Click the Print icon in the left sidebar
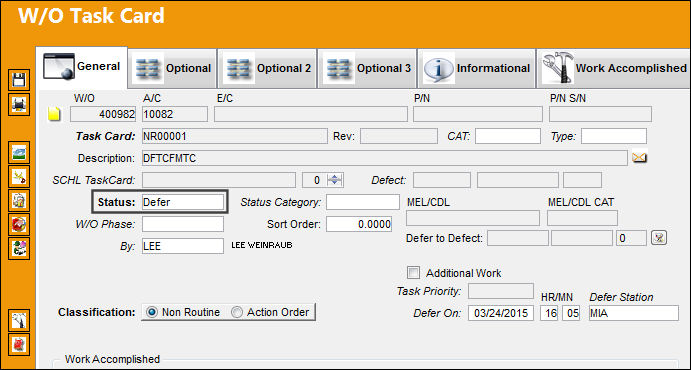 click(x=19, y=105)
